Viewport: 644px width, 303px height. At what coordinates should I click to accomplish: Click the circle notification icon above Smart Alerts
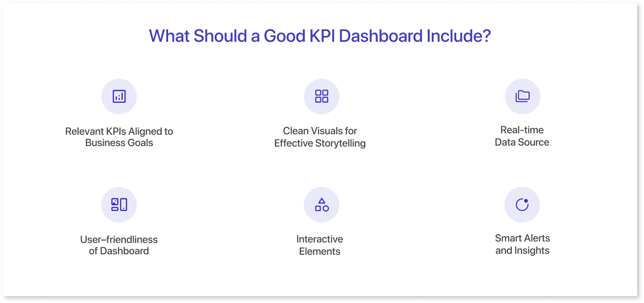click(x=522, y=205)
